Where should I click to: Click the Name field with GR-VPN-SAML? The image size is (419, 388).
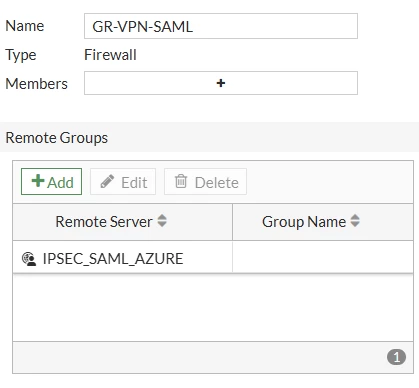tap(221, 26)
